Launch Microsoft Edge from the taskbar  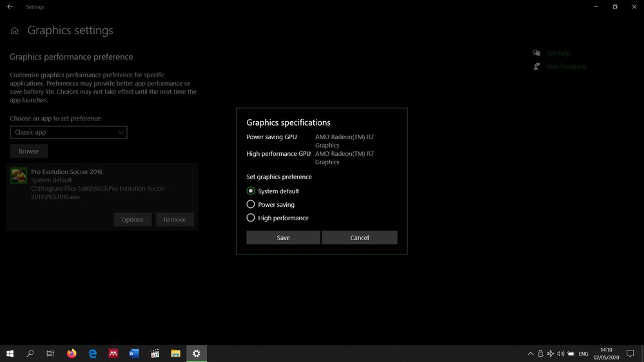click(93, 354)
